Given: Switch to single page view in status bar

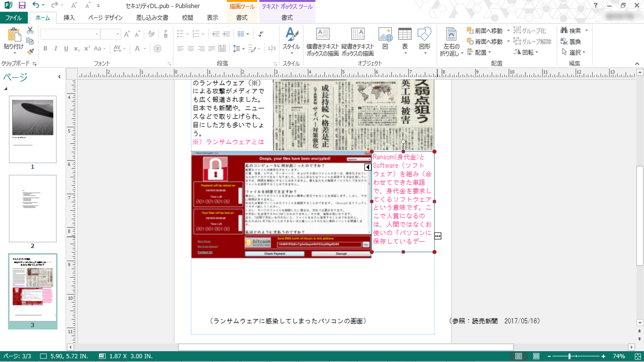Looking at the screenshot, I should 518,356.
